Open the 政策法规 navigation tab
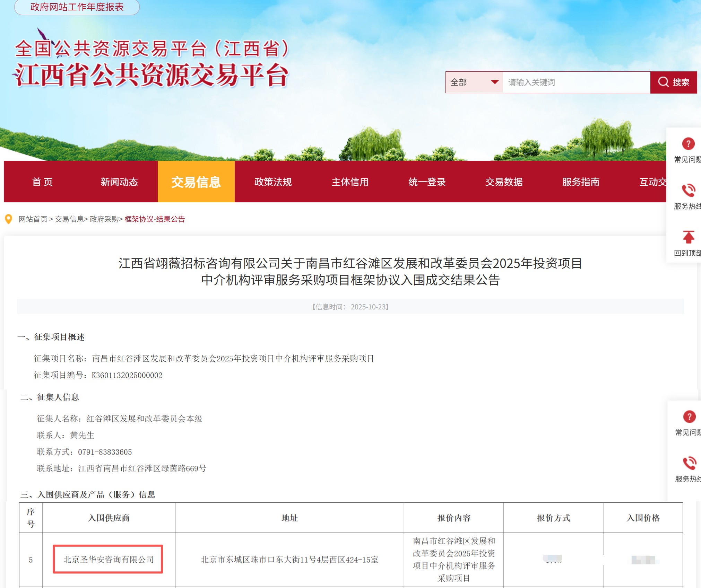The height and width of the screenshot is (588, 701). click(273, 182)
